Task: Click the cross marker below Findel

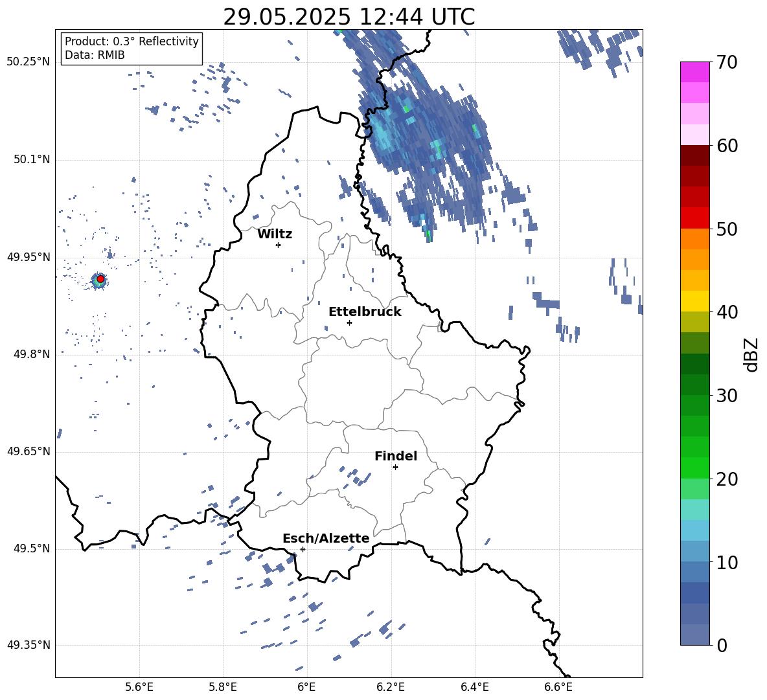Action: 395,468
